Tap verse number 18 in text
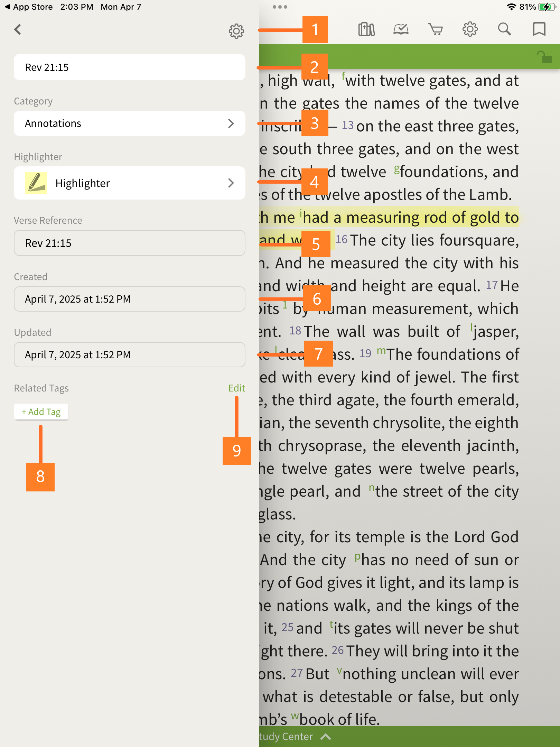Image resolution: width=560 pixels, height=747 pixels. pyautogui.click(x=295, y=331)
